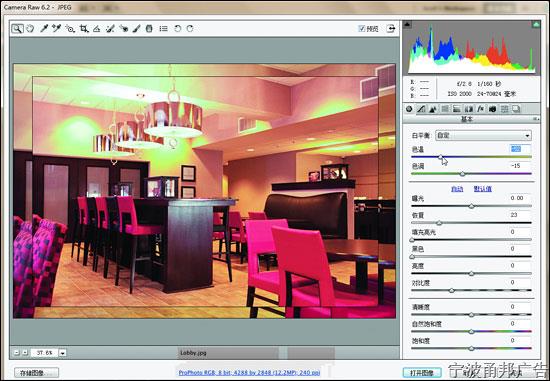The image size is (550, 381).
Task: Click the Auto (自动) link
Action: (457, 189)
